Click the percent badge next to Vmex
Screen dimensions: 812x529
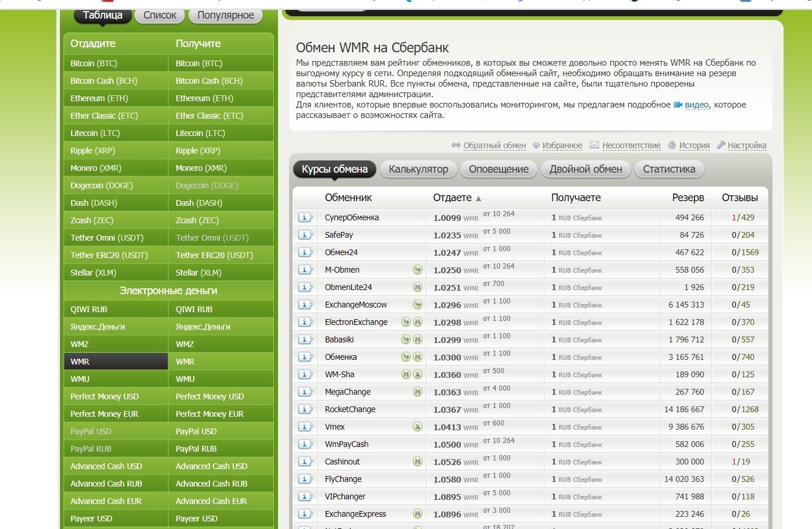point(417,427)
